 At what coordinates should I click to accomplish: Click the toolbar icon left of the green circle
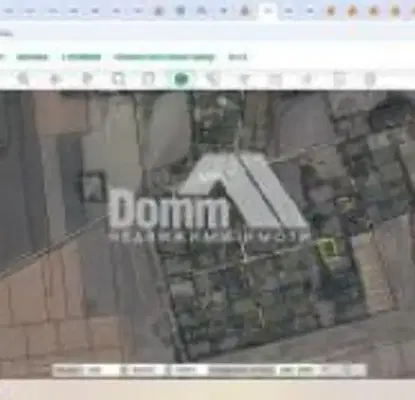click(148, 79)
